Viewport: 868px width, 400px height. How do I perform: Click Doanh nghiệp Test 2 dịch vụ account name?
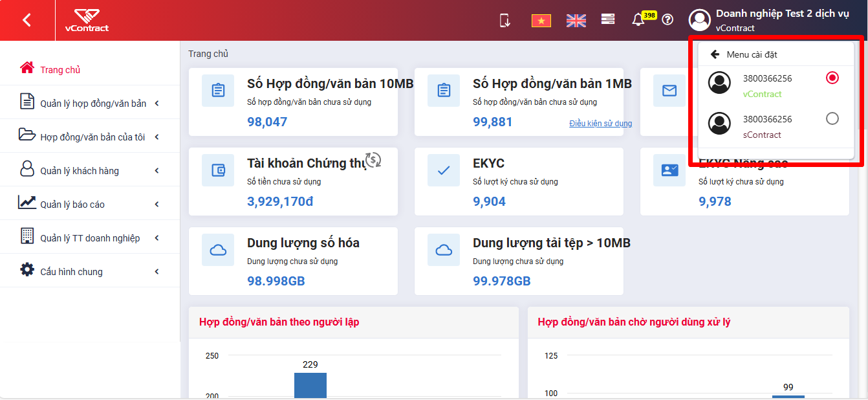[x=782, y=14]
